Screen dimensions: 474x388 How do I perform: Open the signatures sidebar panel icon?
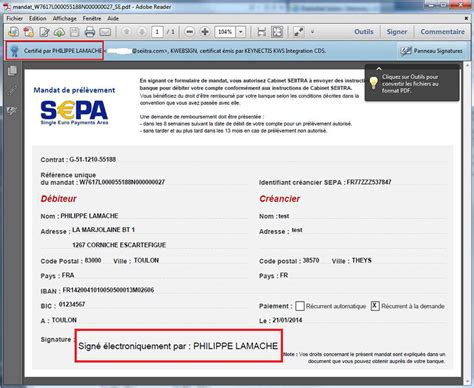click(x=12, y=110)
